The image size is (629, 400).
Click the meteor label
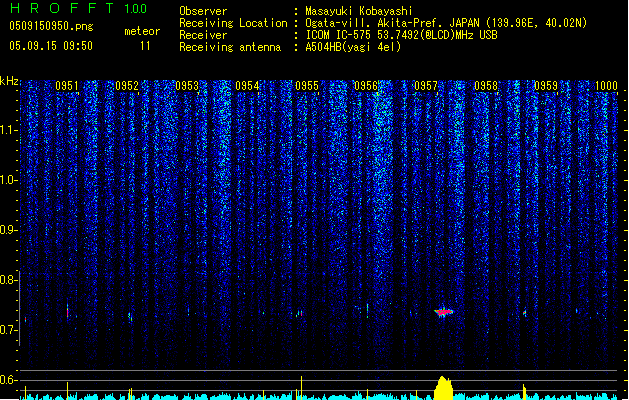tap(142, 31)
